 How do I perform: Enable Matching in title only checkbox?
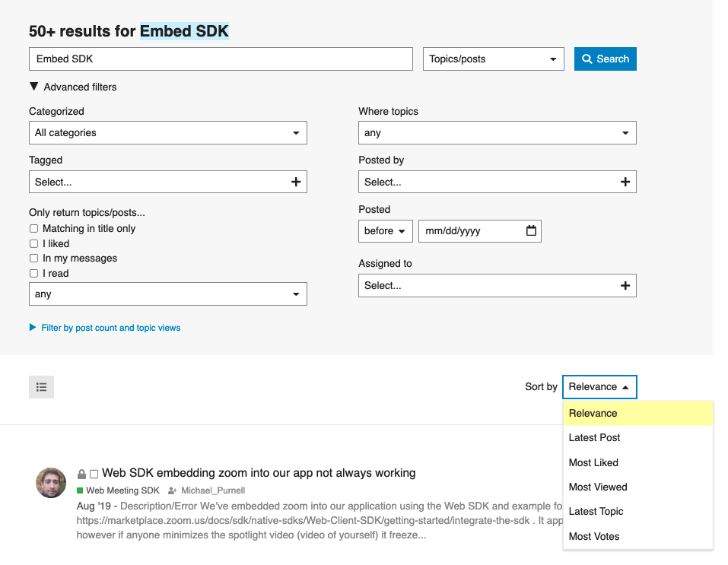point(33,228)
